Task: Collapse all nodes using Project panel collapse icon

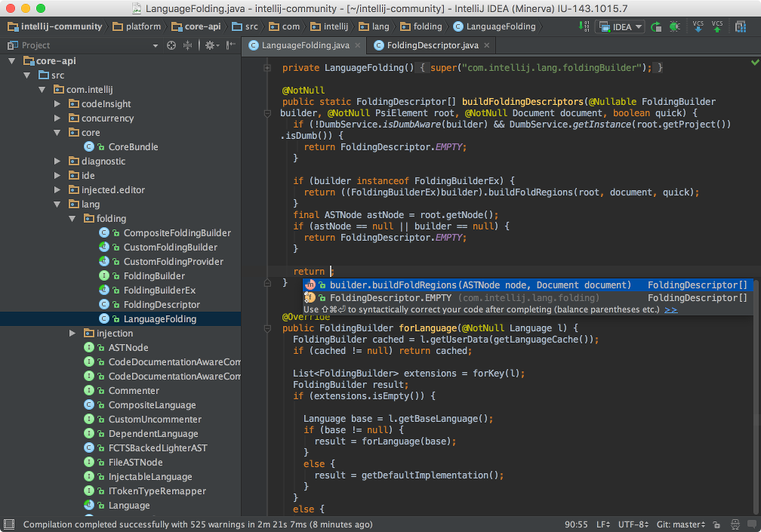Action: pyautogui.click(x=187, y=45)
